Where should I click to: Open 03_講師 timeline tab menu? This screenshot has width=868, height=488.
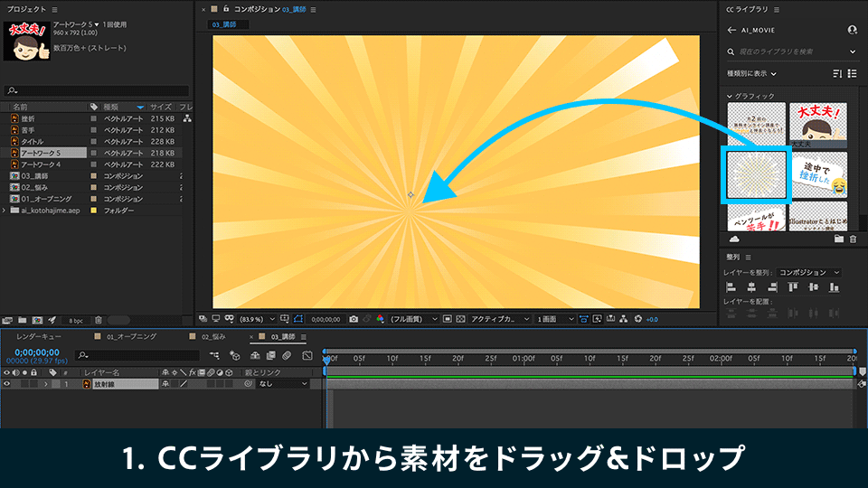[304, 337]
